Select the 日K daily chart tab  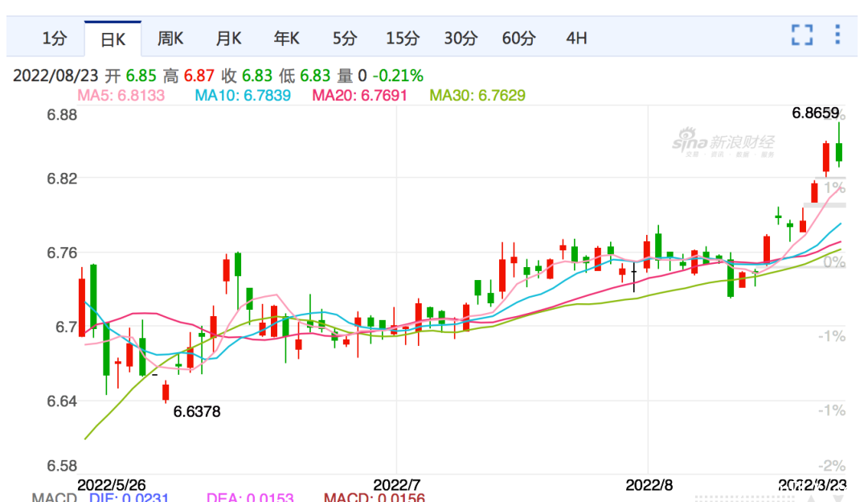[113, 39]
